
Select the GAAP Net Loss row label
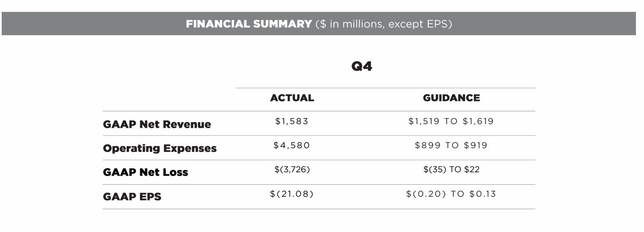pos(145,173)
